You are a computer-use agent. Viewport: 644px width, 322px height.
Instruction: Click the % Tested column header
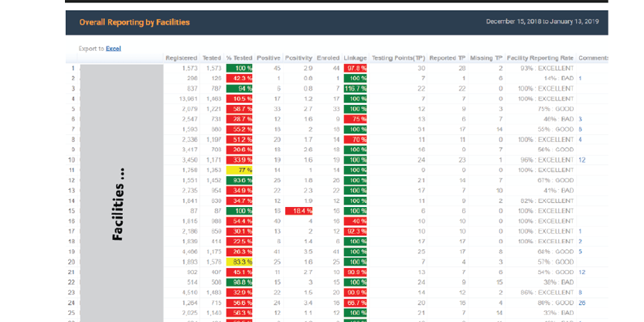(238, 58)
